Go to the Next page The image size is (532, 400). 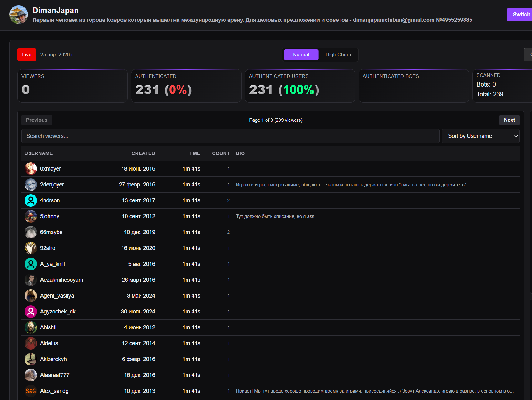pyautogui.click(x=509, y=120)
